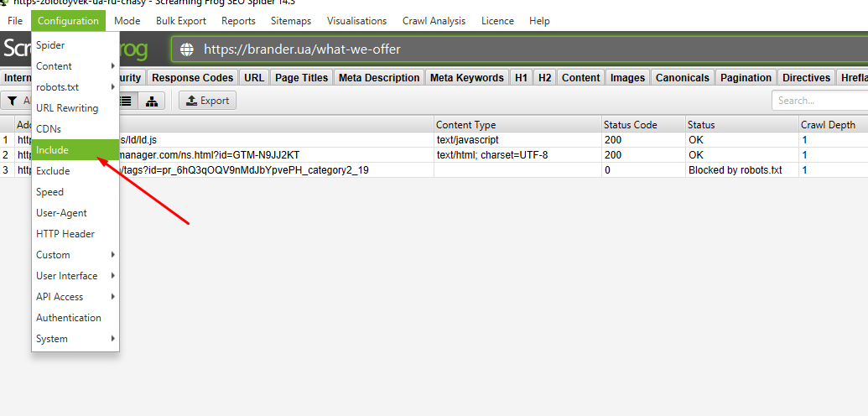This screenshot has width=868, height=416.
Task: Choose Exclude in the Configuration menu
Action: 53,171
